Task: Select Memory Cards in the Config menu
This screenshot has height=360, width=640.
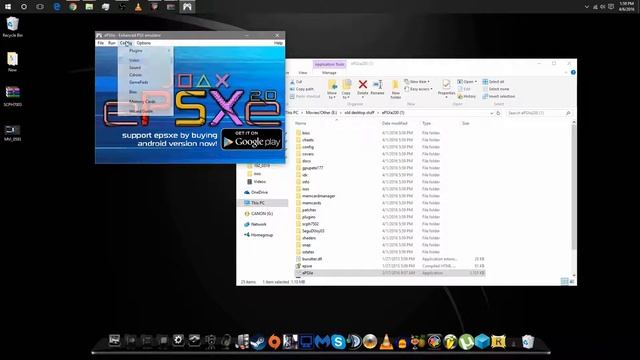Action: point(145,102)
